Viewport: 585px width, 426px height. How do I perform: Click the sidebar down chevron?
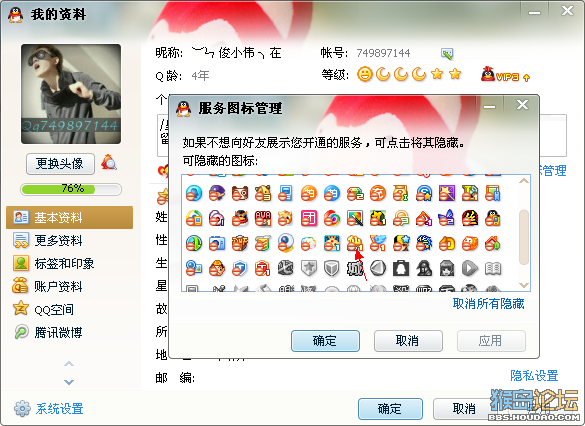(69, 382)
